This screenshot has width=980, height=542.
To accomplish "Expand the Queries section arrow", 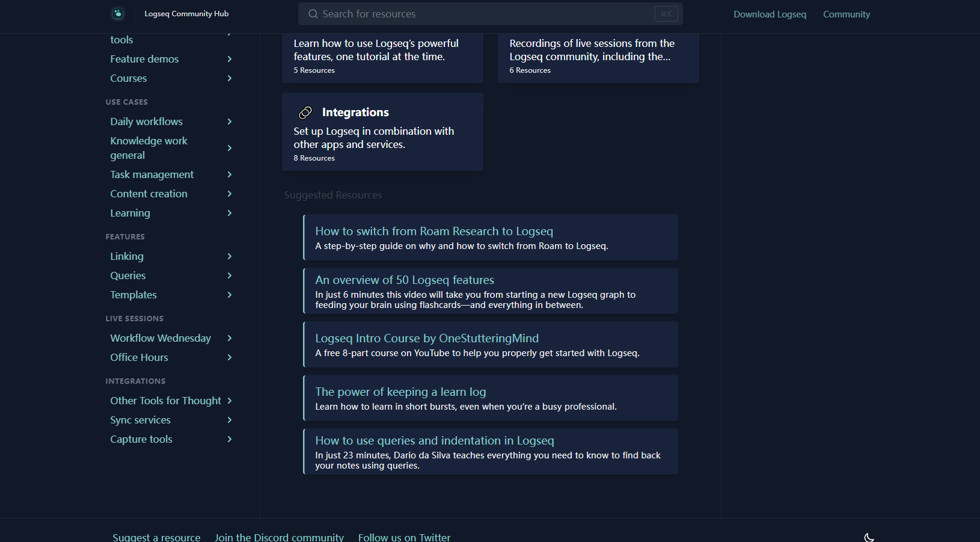I will [x=230, y=276].
